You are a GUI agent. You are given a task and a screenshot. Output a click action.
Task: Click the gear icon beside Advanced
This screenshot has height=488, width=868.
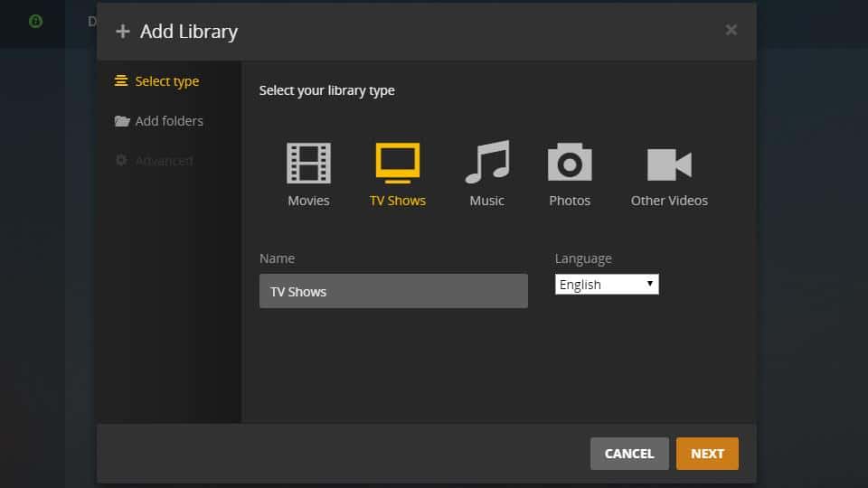[x=121, y=161]
